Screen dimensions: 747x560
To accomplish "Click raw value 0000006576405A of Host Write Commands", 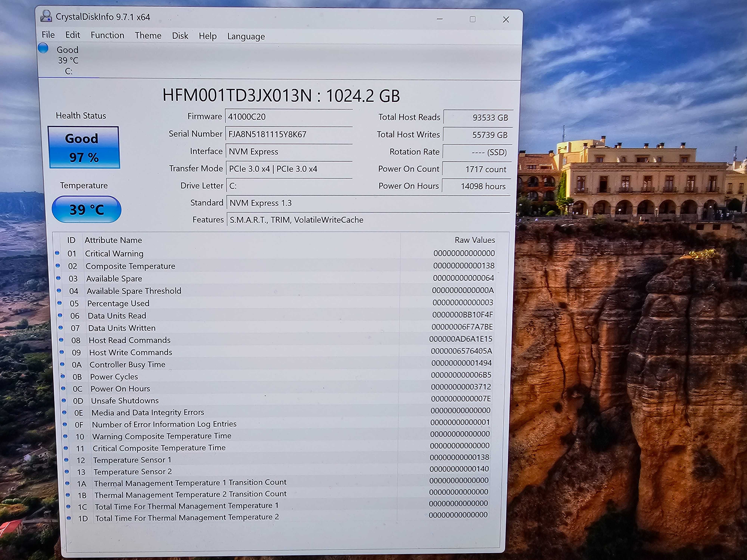I will [x=461, y=351].
